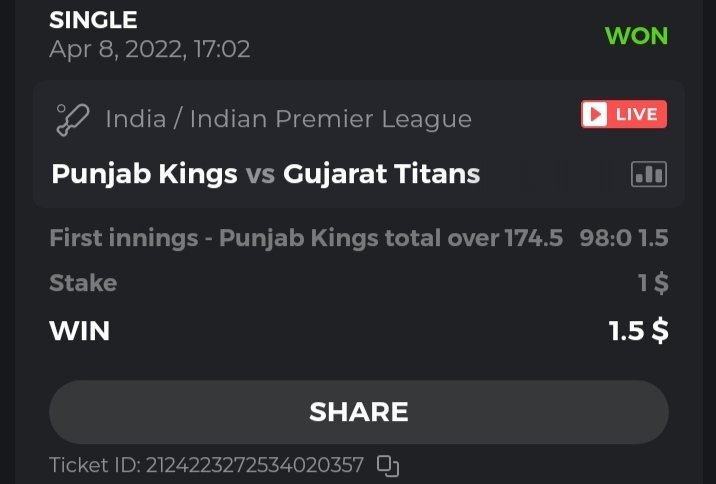
Task: Click the green WON status label
Action: click(636, 35)
